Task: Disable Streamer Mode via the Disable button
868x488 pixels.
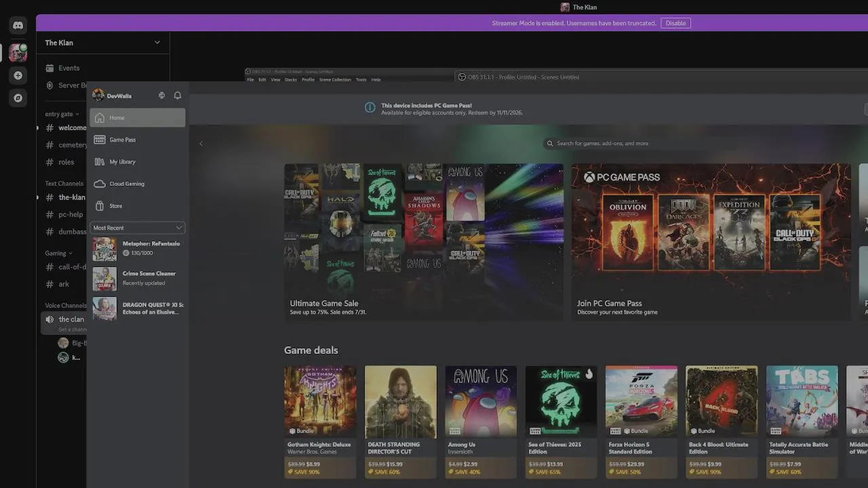Action: point(675,23)
